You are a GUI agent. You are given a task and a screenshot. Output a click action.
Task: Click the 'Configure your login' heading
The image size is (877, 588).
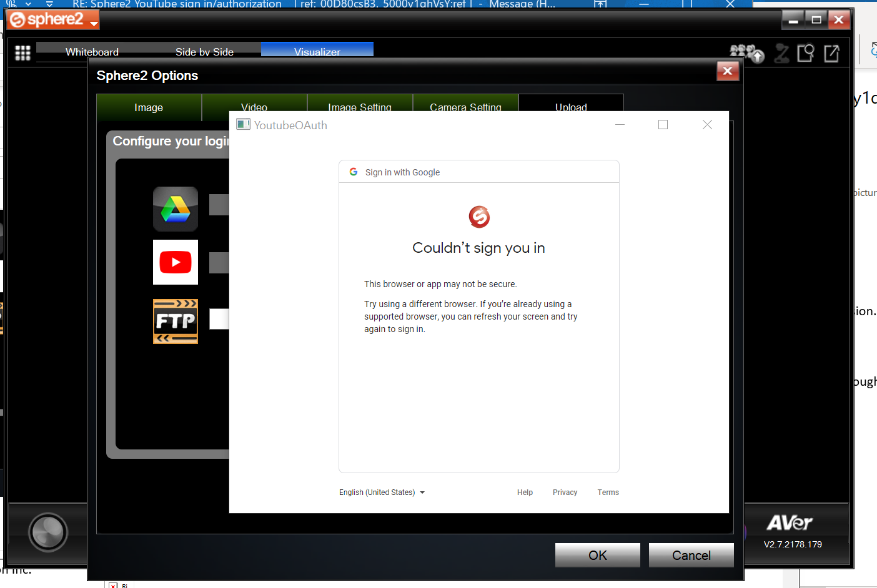pos(171,141)
